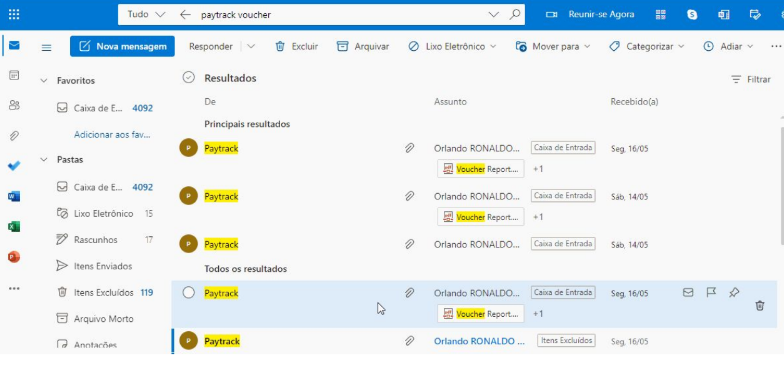Collapse the Favoritos section

tap(44, 80)
